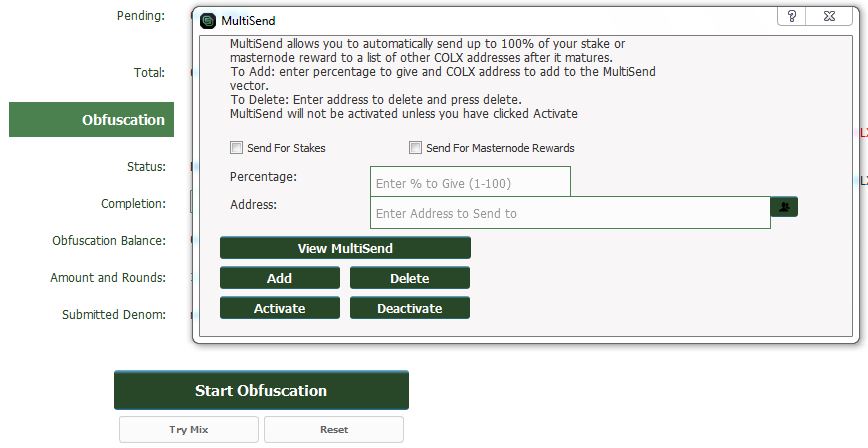
Task: Click the Total label in main window
Action: 149,73
